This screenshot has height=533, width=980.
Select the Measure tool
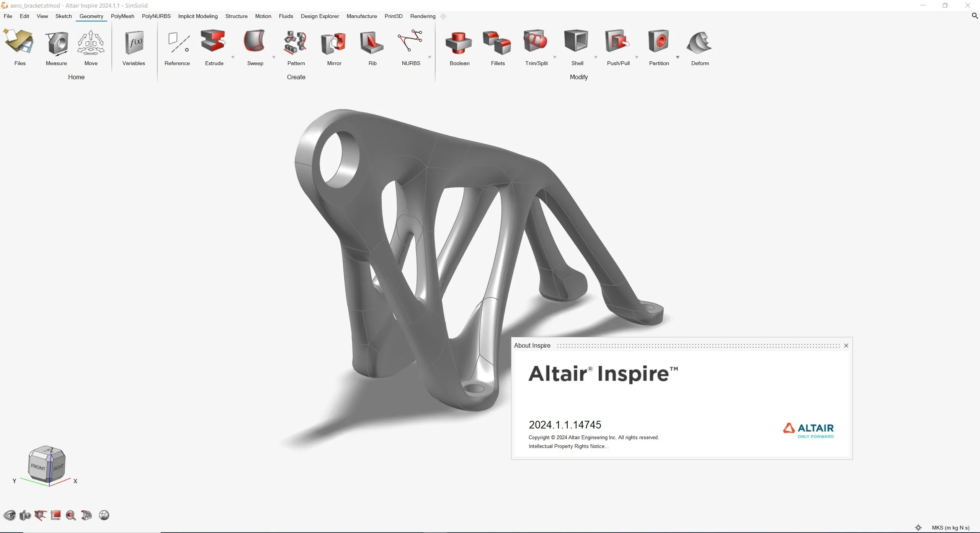pos(57,43)
